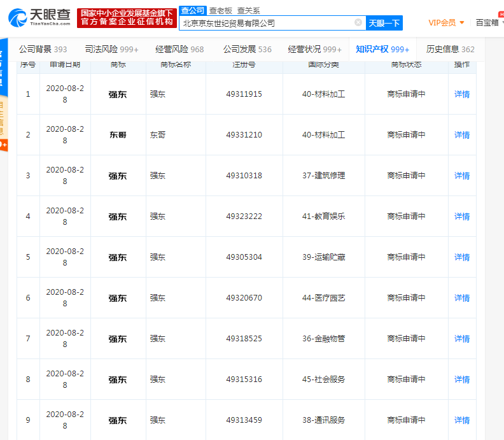
Task: Open the 司法风险 999+ tab
Action: (x=111, y=49)
